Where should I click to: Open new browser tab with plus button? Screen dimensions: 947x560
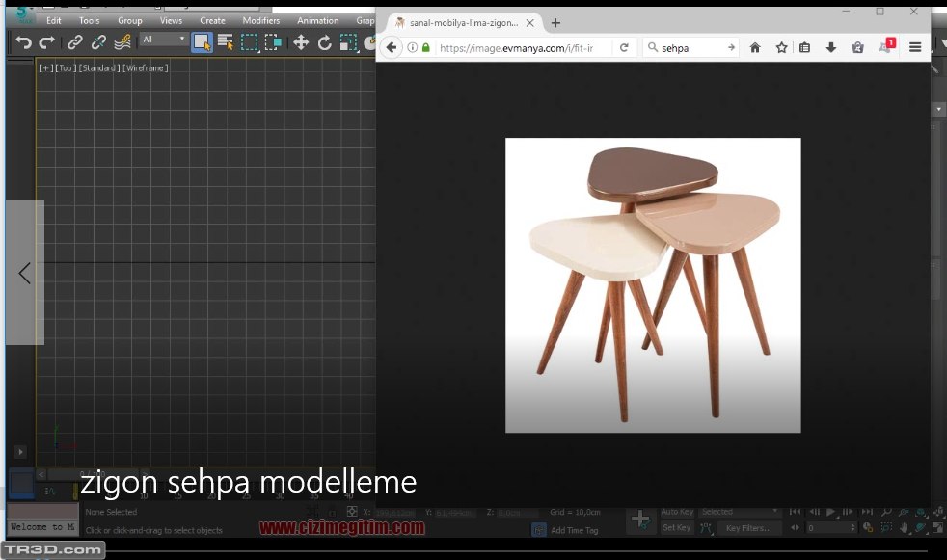click(555, 23)
